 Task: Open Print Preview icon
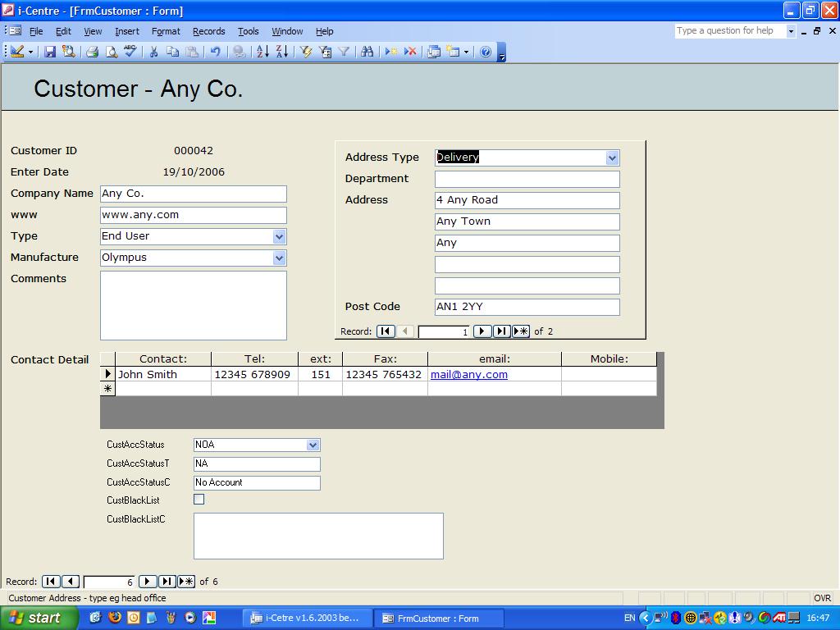click(x=112, y=52)
